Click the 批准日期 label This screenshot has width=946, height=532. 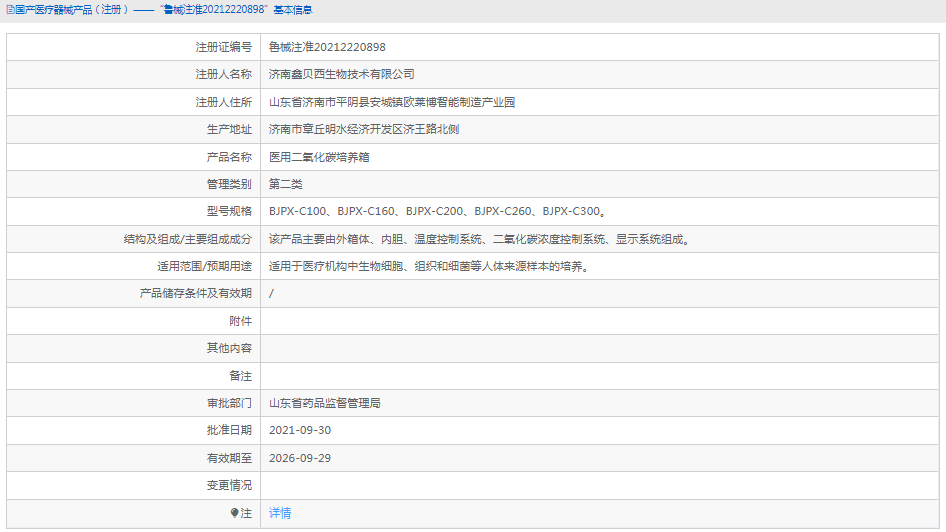click(229, 430)
